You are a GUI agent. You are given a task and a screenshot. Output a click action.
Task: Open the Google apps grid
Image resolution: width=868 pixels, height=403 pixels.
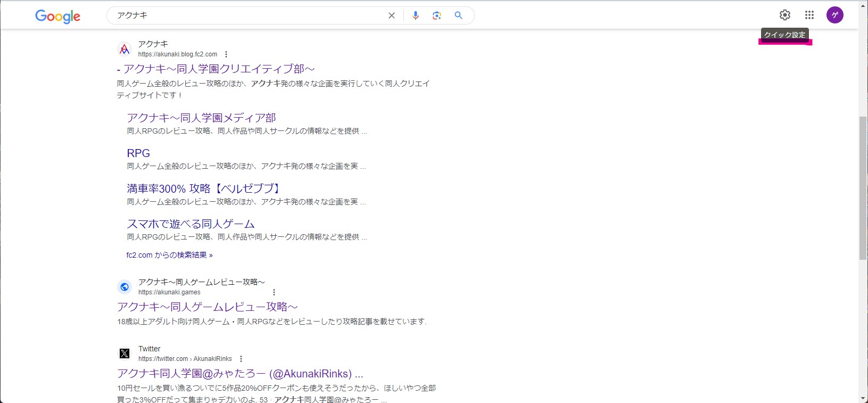809,15
